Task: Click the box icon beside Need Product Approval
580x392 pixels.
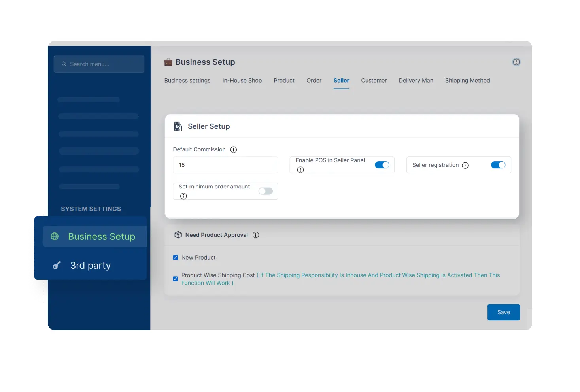Action: tap(178, 234)
